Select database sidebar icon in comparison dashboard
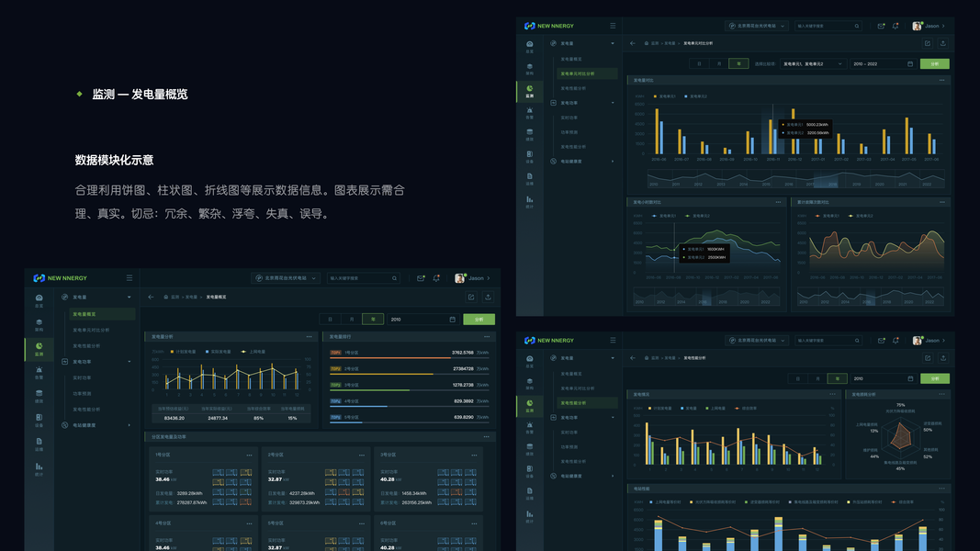980x551 pixels. pos(529,134)
